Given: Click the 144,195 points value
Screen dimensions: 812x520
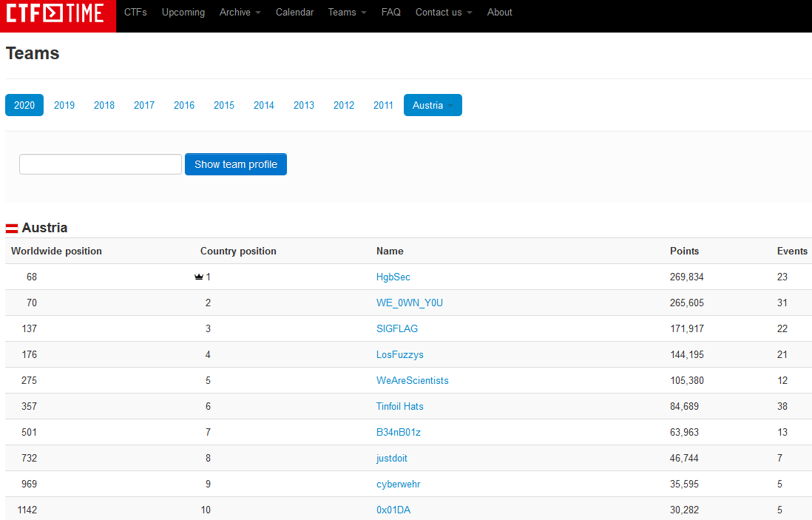Looking at the screenshot, I should pos(687,354).
